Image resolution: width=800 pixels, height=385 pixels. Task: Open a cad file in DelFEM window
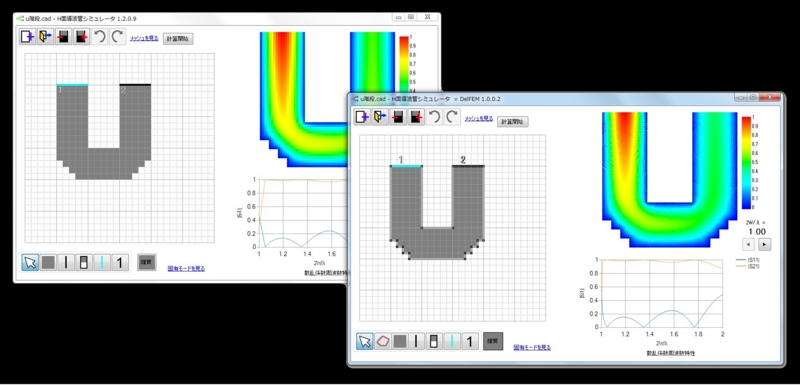381,117
